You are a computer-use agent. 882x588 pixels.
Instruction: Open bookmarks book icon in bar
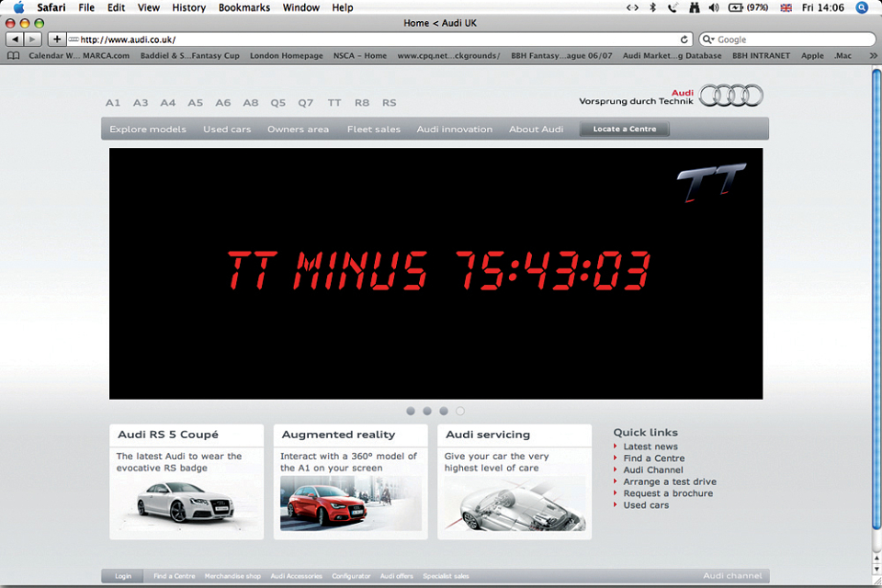tap(13, 56)
